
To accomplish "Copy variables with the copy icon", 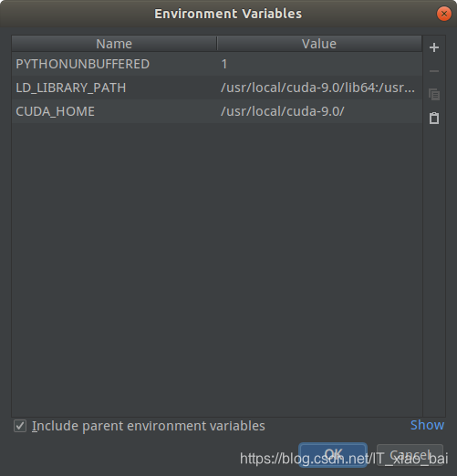I will point(434,95).
